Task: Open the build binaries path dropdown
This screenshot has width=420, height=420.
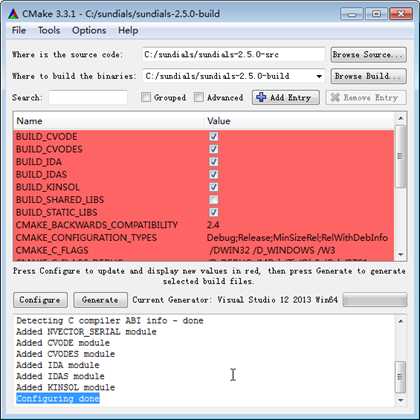Action: tap(319, 76)
